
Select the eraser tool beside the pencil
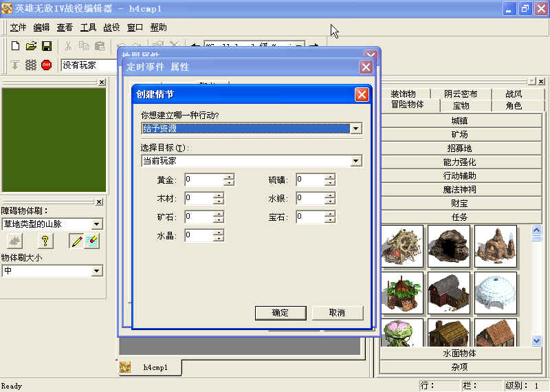(91, 241)
